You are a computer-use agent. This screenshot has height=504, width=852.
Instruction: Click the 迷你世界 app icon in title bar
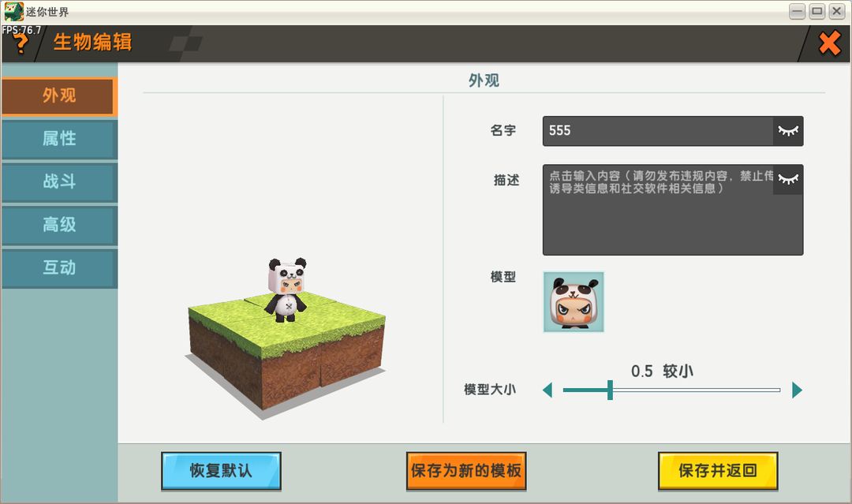point(13,12)
